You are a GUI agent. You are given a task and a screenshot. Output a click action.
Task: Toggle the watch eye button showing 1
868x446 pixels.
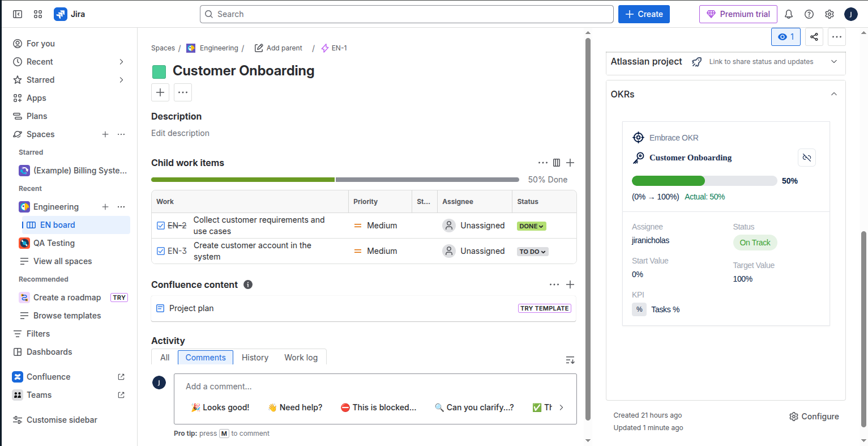click(786, 37)
